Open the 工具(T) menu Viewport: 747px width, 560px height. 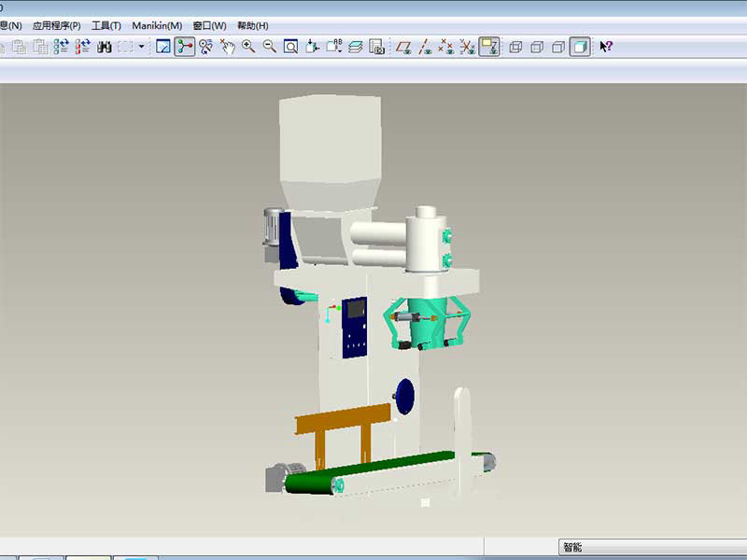pos(106,25)
